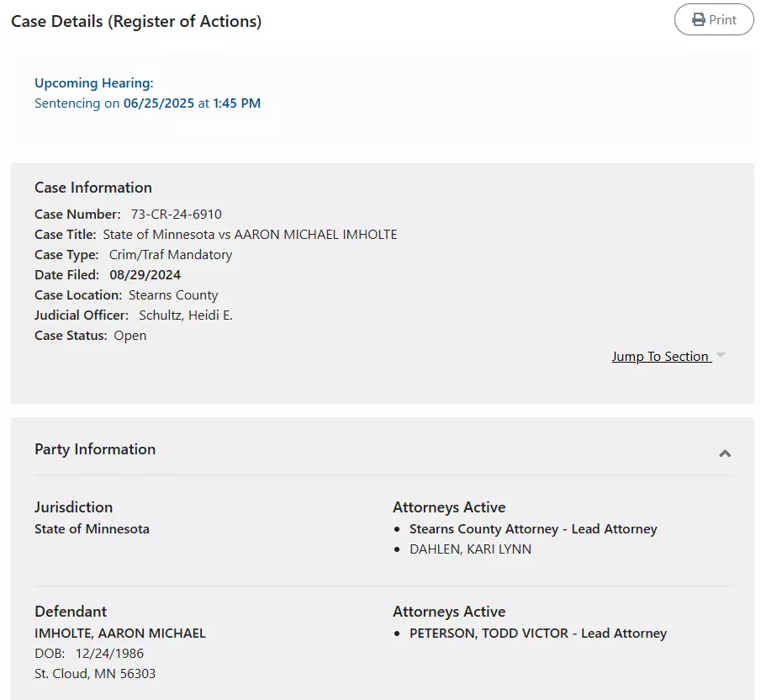Select Attorneys Active heading beside Jurisdiction
761x700 pixels.
449,507
